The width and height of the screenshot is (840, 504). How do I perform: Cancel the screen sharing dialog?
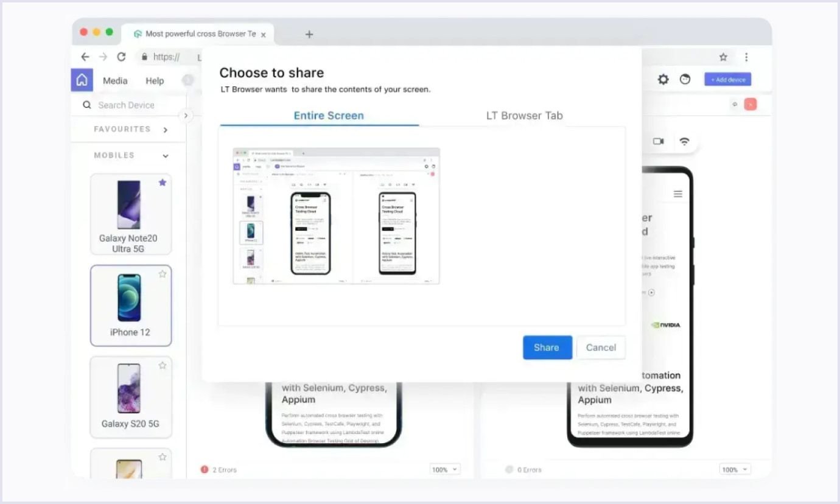tap(601, 348)
